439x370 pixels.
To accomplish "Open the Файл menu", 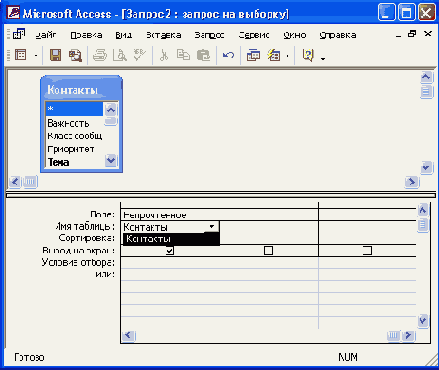I will point(46,35).
